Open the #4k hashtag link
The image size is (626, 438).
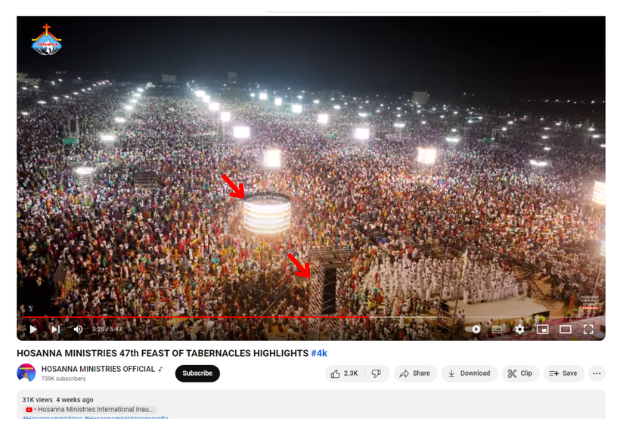click(319, 353)
